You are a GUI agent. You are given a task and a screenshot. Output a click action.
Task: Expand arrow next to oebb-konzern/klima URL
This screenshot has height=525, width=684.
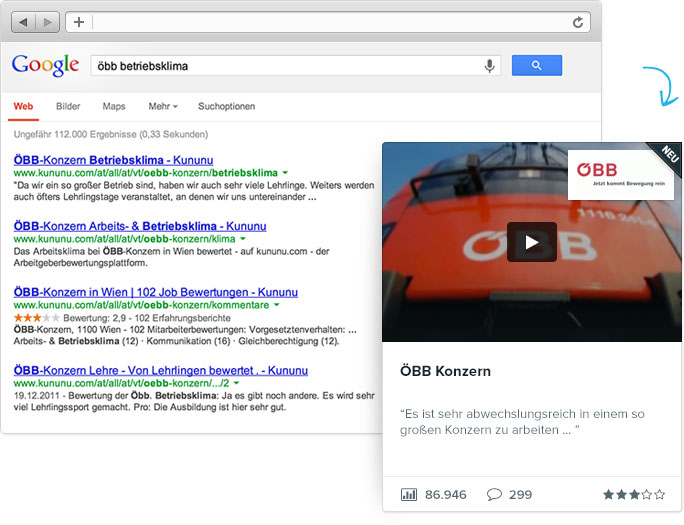click(x=243, y=239)
